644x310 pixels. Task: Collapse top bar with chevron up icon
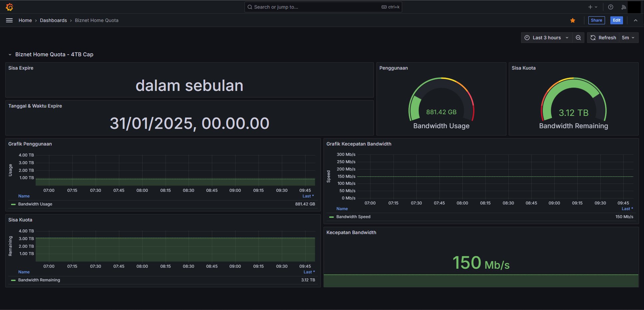[636, 20]
